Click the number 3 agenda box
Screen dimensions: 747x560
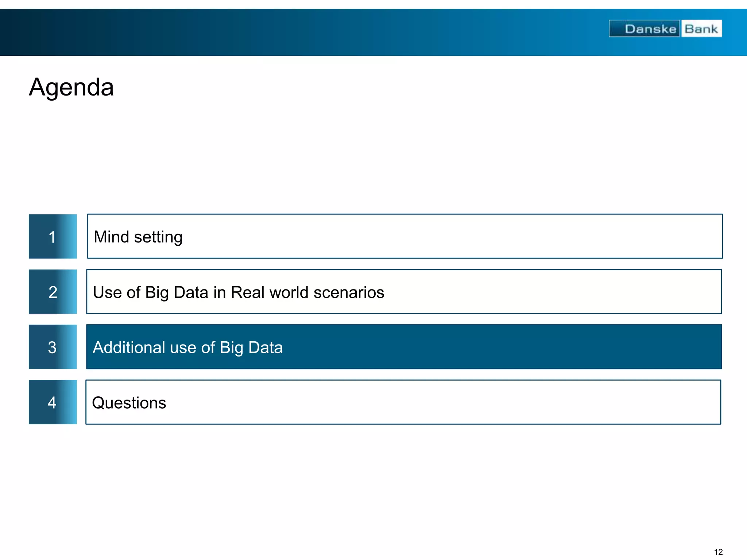pos(53,347)
